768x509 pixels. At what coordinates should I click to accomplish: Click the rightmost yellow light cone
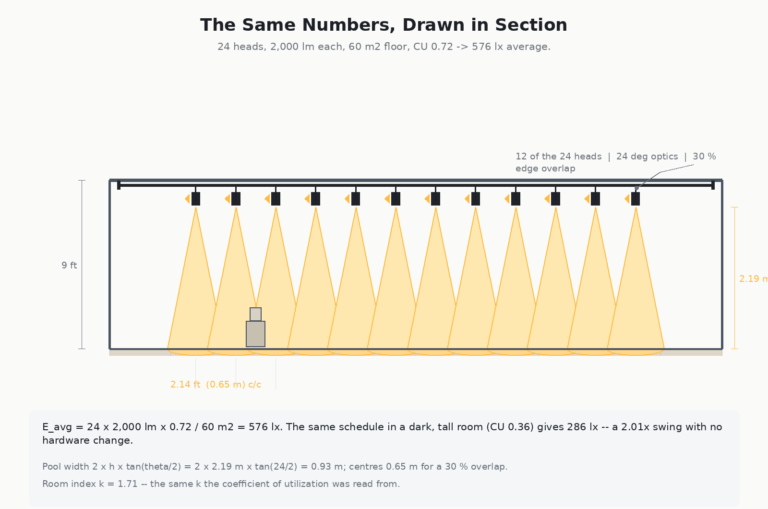tap(635, 279)
